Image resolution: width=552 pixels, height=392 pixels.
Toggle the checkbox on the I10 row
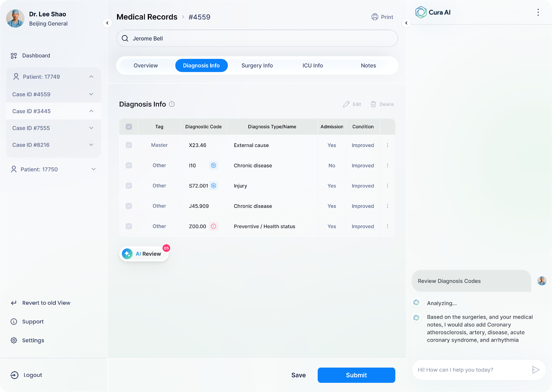(x=129, y=165)
